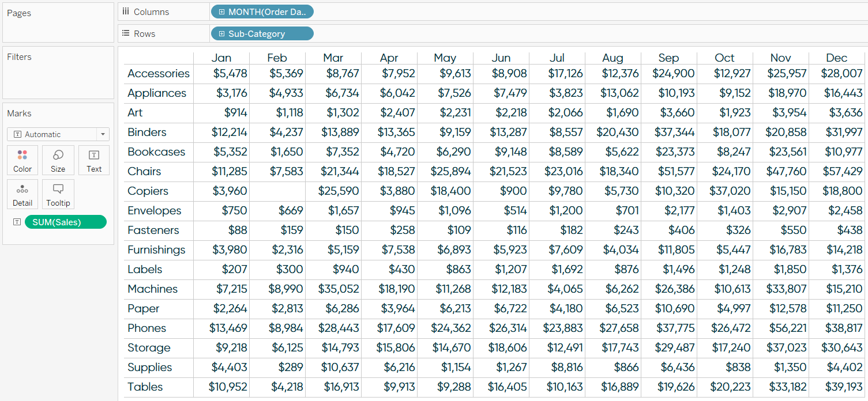
Task: Click the Rows shelf icon
Action: tap(126, 33)
